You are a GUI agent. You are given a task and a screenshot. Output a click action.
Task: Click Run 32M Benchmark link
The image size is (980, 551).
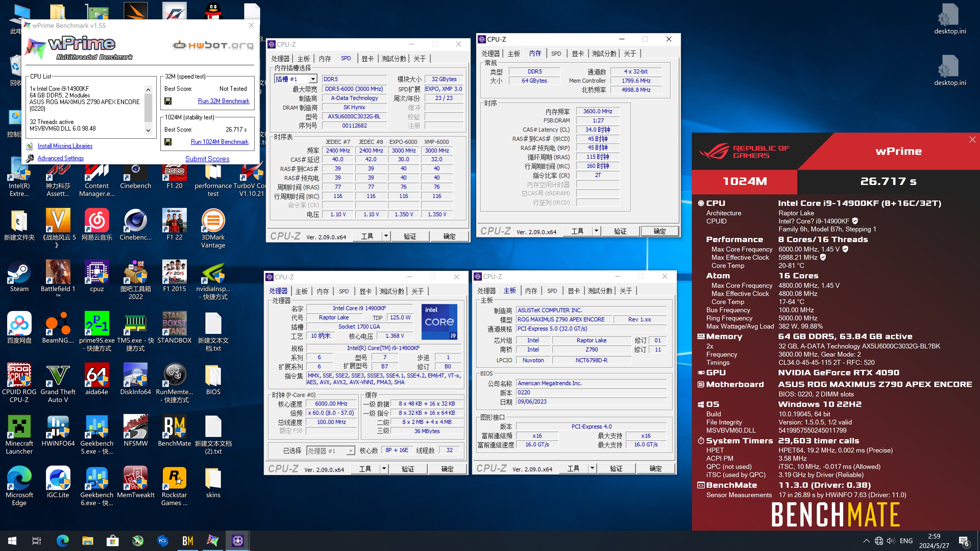coord(224,101)
